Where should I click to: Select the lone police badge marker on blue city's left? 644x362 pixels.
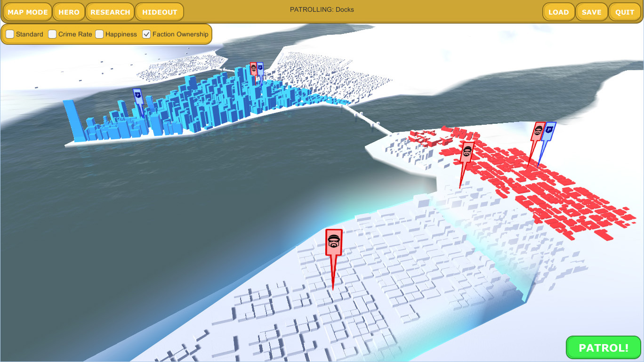(137, 96)
